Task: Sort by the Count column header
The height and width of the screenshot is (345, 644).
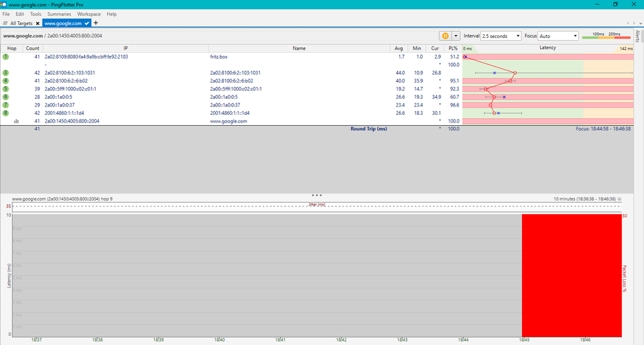Action: tap(32, 48)
